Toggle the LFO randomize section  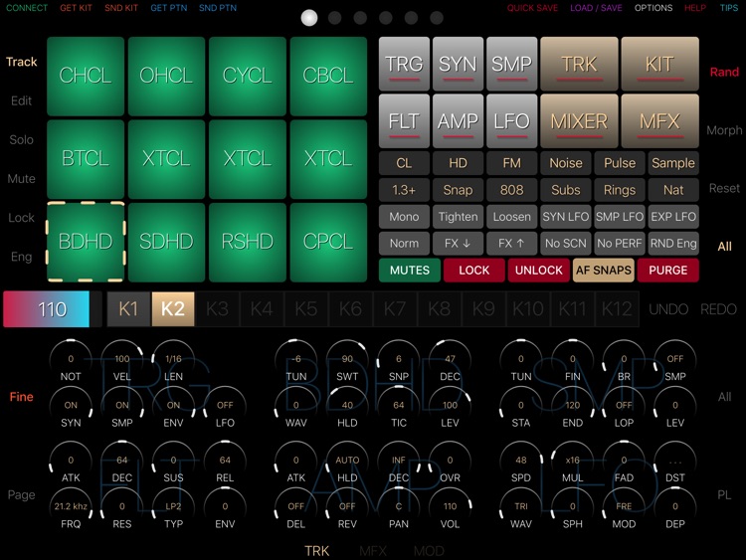(x=511, y=120)
